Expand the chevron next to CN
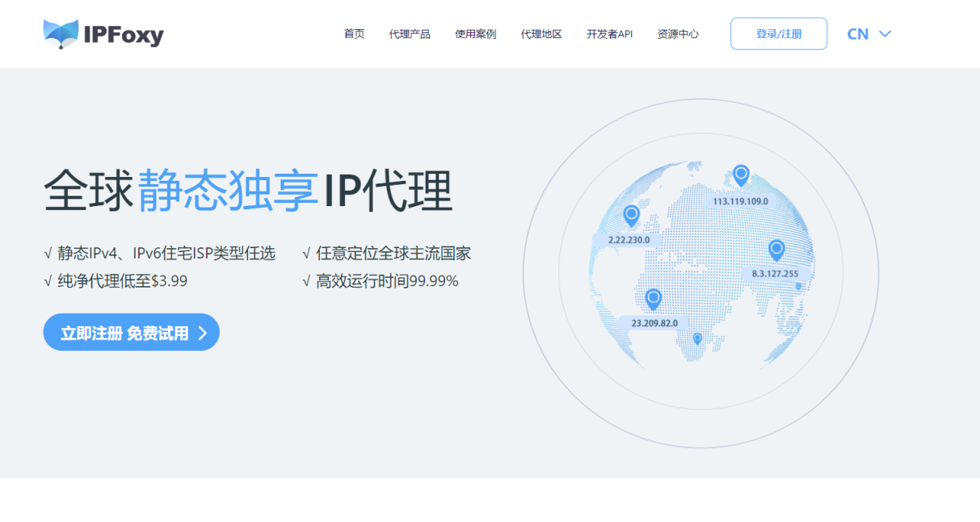Viewport: 980px width, 522px height. (x=885, y=34)
